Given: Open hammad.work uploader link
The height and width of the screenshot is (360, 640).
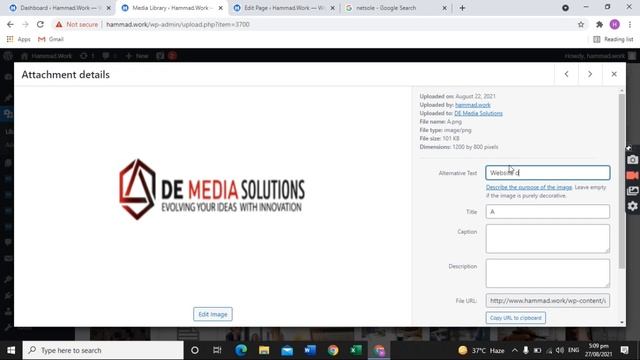Looking at the screenshot, I should (x=473, y=105).
